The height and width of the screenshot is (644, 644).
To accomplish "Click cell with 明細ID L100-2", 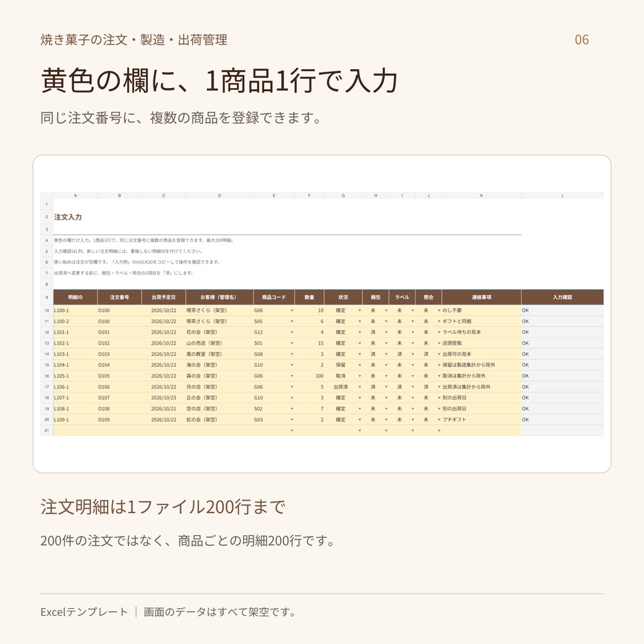I will (x=75, y=321).
